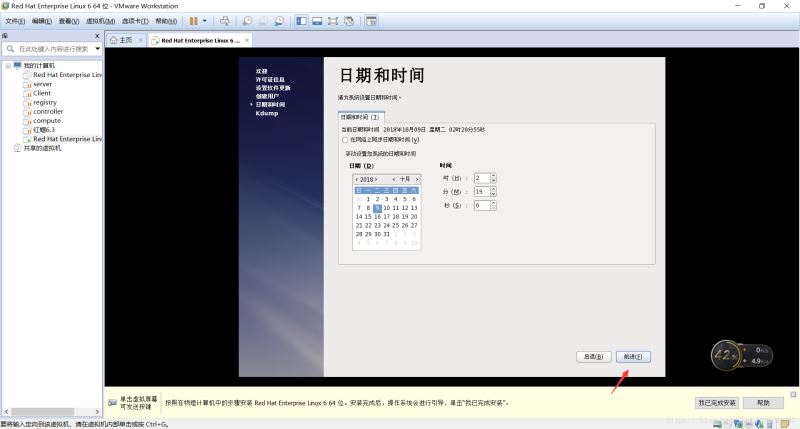Close the library panel with X

click(97, 35)
